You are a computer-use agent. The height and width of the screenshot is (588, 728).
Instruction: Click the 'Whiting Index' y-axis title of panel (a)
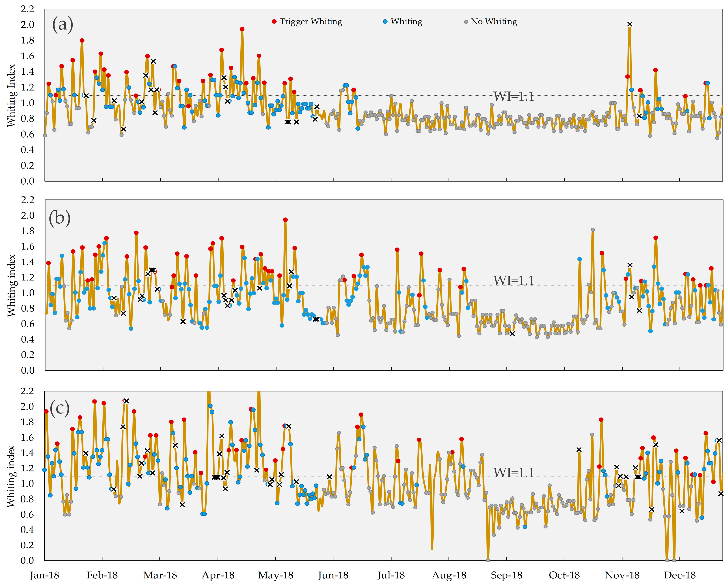(12, 96)
